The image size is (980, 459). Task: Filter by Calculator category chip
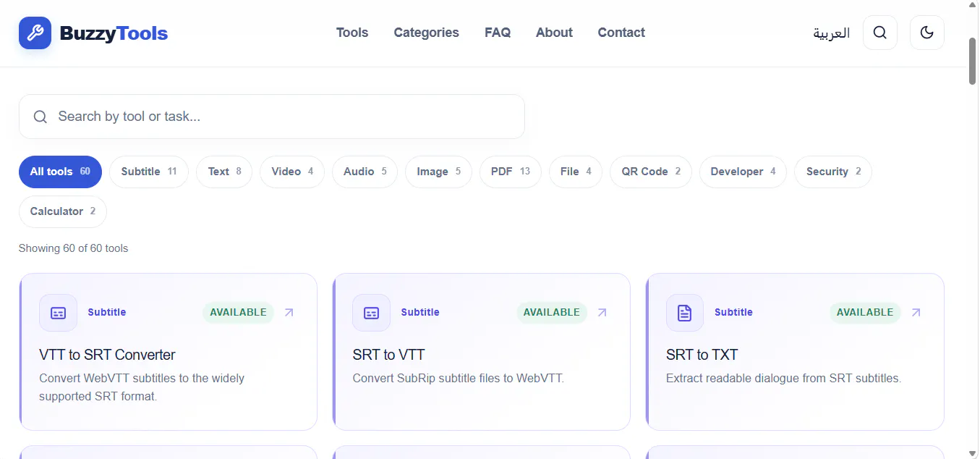tap(63, 211)
